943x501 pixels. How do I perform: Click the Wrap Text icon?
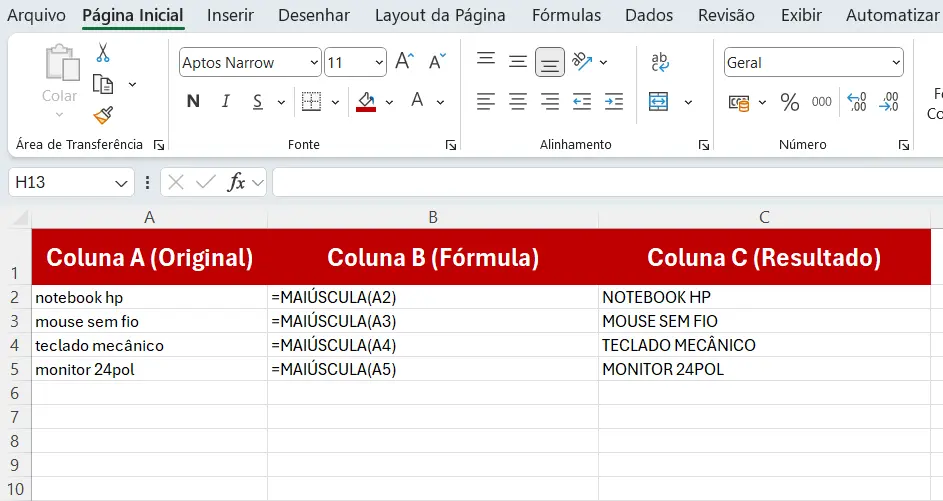click(660, 62)
